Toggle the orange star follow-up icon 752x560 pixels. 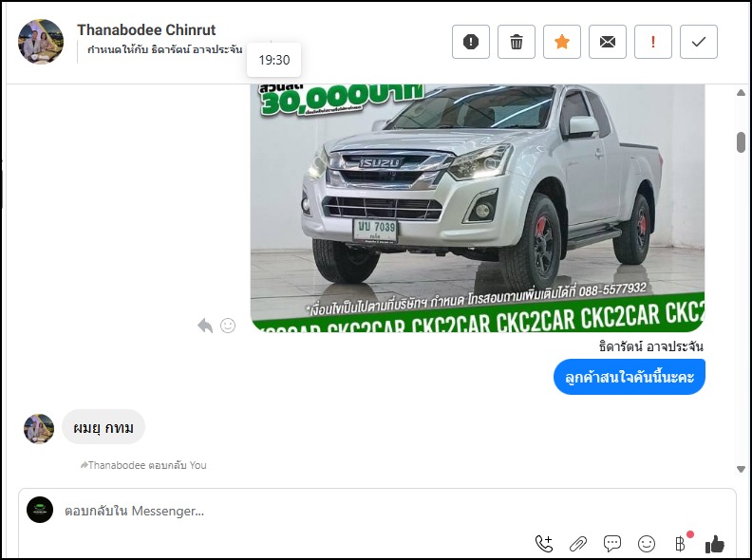tap(561, 42)
